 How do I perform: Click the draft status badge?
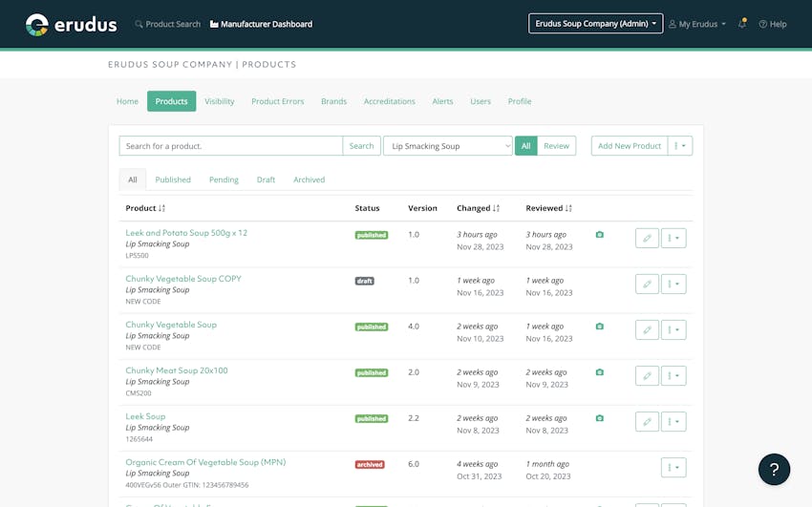point(365,281)
